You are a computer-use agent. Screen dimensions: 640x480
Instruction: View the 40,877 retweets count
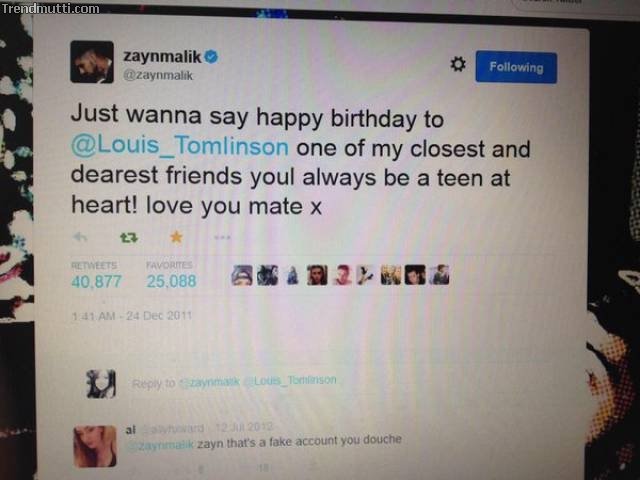(x=96, y=281)
